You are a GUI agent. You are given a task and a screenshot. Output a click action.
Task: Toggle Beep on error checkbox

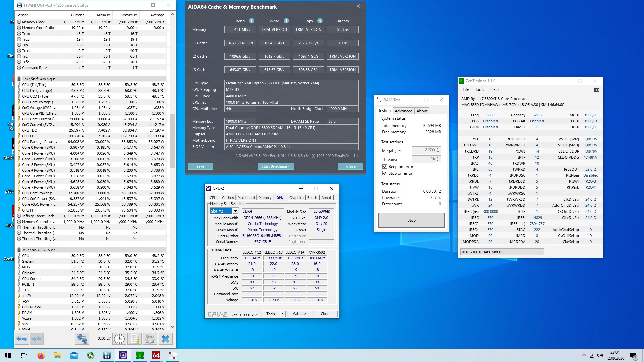click(x=385, y=167)
